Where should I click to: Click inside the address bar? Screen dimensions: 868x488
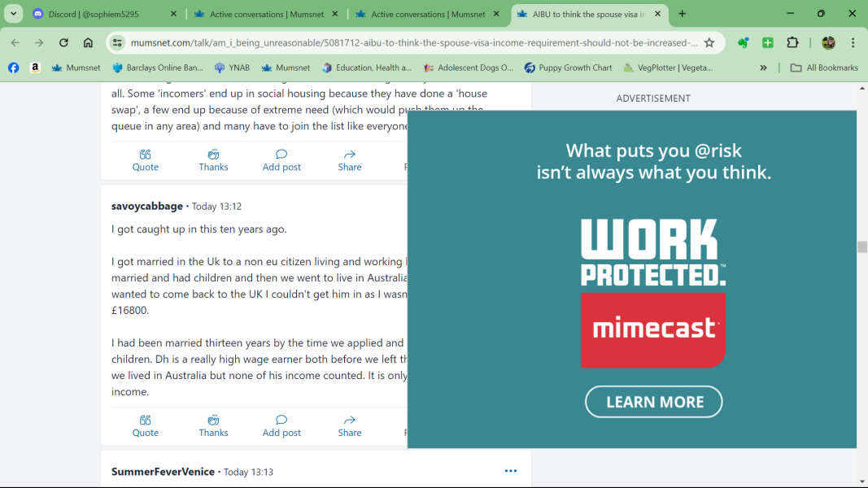point(407,41)
